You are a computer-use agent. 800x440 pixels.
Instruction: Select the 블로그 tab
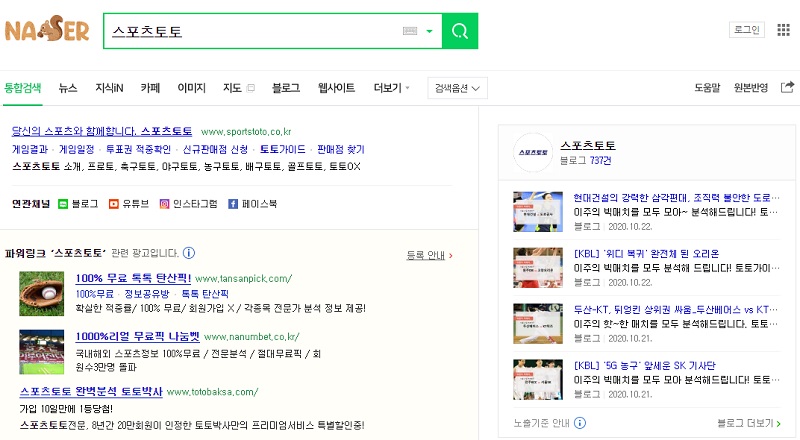click(x=286, y=88)
